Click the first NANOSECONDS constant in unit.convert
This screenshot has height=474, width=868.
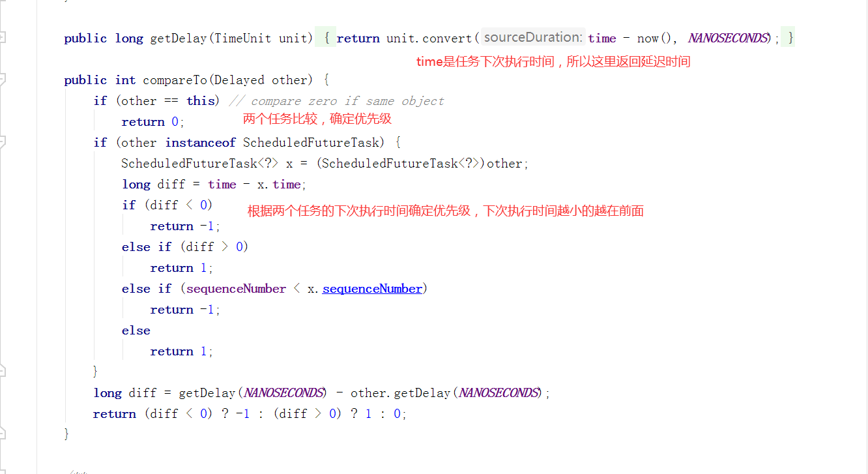(x=728, y=38)
